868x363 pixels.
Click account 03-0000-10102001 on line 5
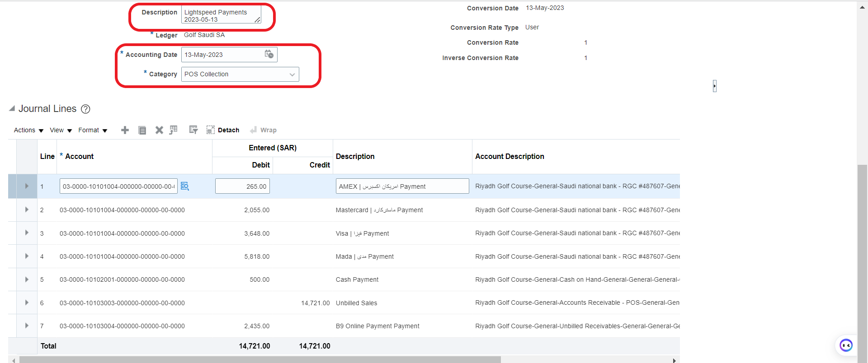pos(122,279)
